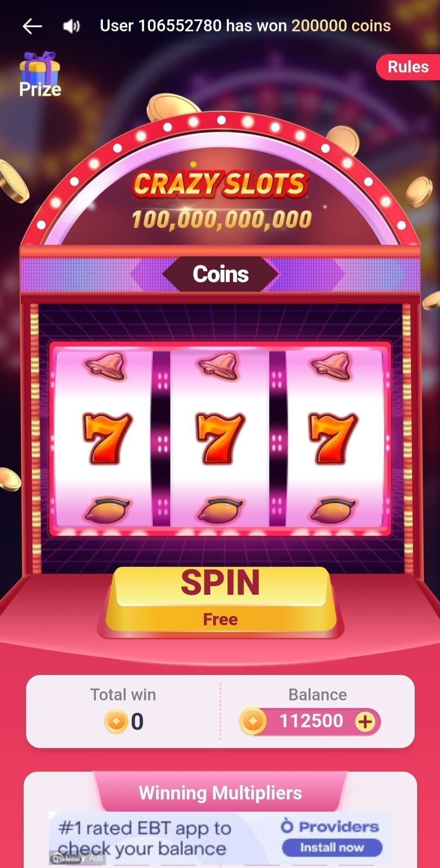This screenshot has height=868, width=440.
Task: Select the Coins mode label
Action: click(x=220, y=274)
